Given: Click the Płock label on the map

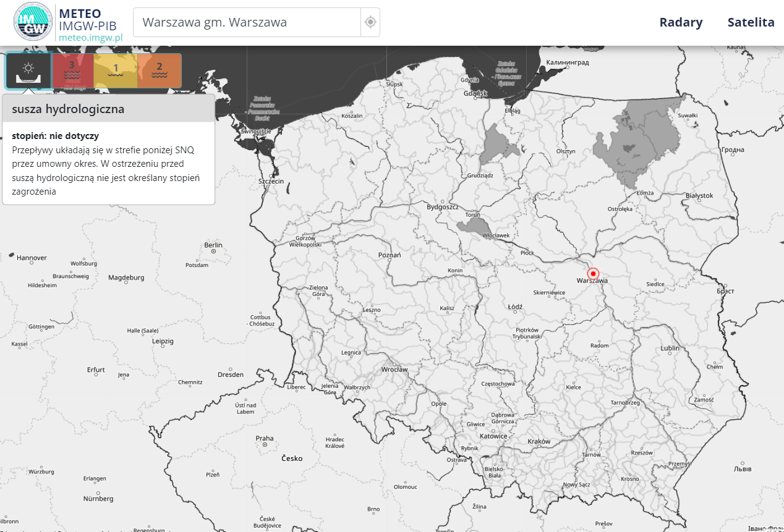Looking at the screenshot, I should 527,253.
